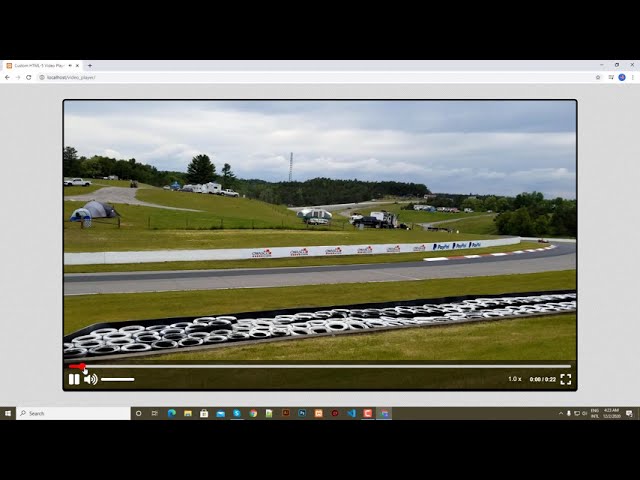The height and width of the screenshot is (480, 640).
Task: Close the Custom HTML5 Video Player tab
Action: 77,65
